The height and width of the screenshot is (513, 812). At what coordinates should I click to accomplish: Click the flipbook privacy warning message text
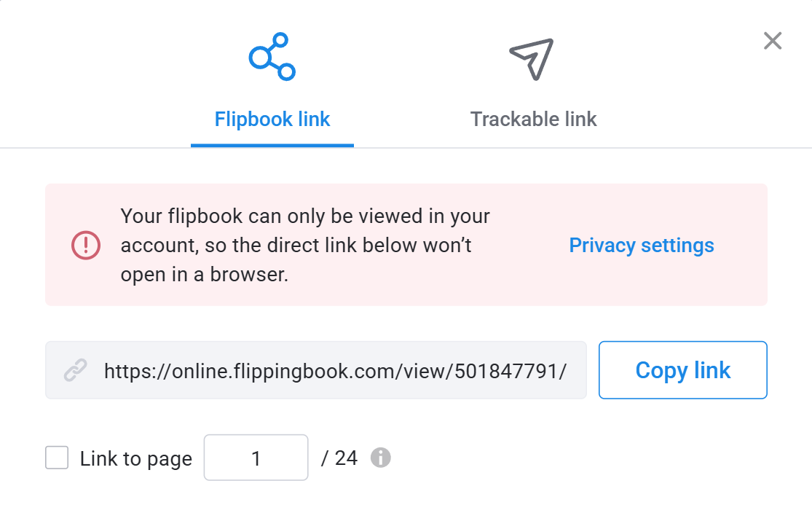point(306,245)
